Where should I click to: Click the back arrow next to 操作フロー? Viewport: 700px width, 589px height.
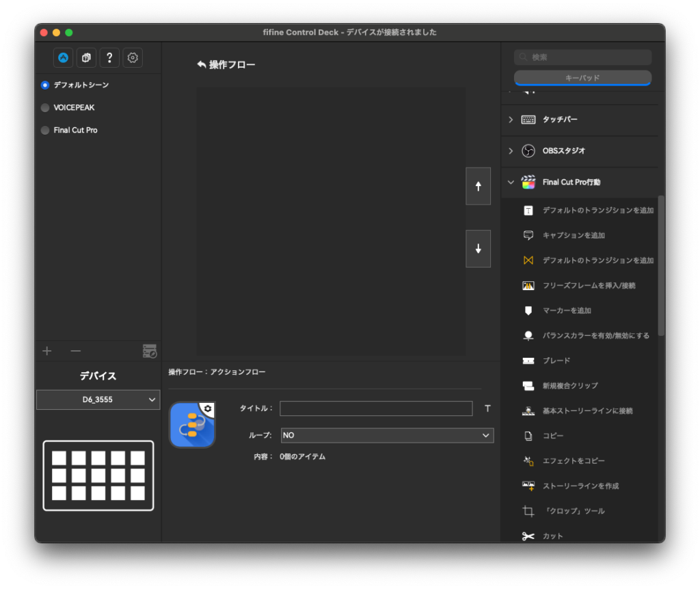click(200, 63)
